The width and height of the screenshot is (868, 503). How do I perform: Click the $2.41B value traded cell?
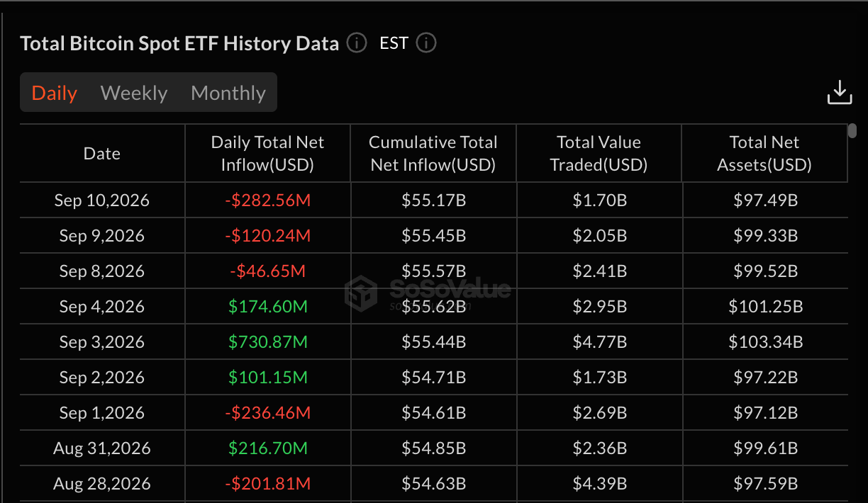[599, 271]
